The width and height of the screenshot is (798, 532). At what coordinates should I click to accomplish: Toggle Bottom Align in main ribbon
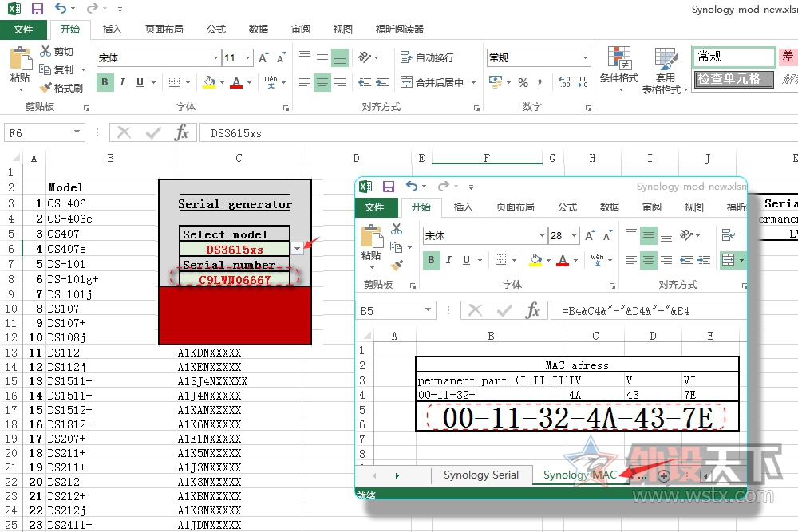point(339,58)
